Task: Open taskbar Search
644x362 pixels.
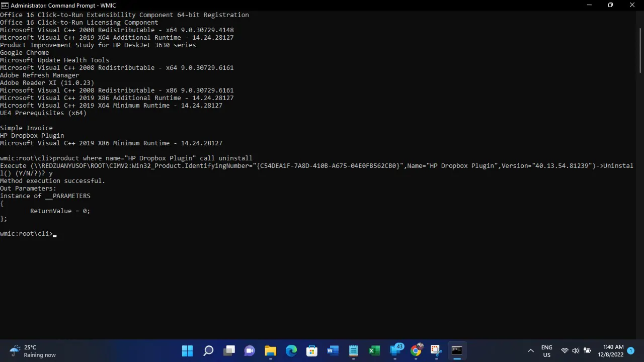Action: pyautogui.click(x=208, y=350)
